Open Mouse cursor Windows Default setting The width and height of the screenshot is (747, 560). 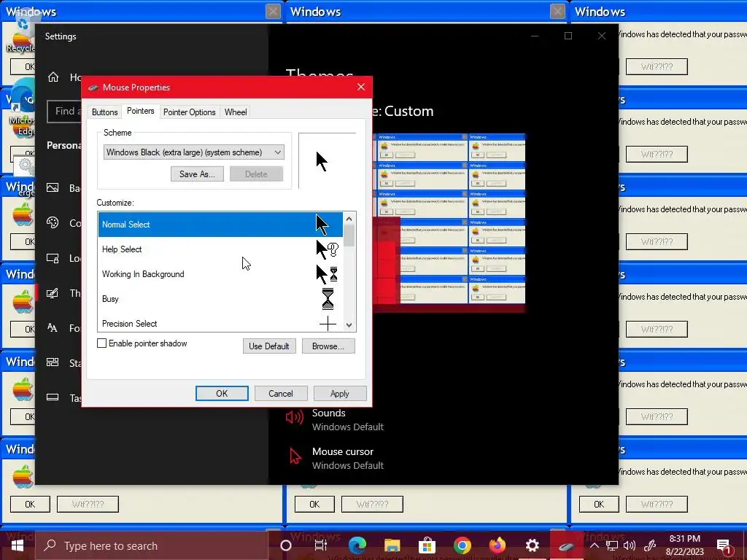348,458
